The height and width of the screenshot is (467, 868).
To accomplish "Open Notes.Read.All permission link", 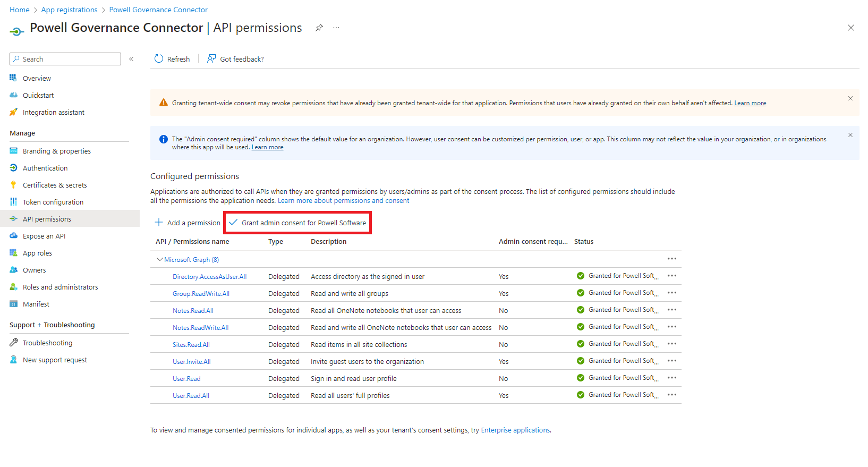I will 193,311.
